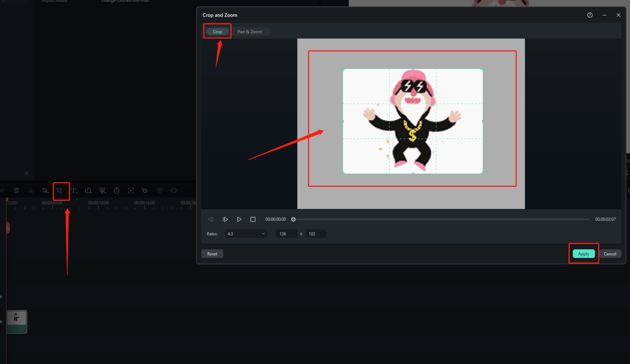Open the Ratio dropdown showing 4:3
Screen dimensions: 630x364
point(245,234)
